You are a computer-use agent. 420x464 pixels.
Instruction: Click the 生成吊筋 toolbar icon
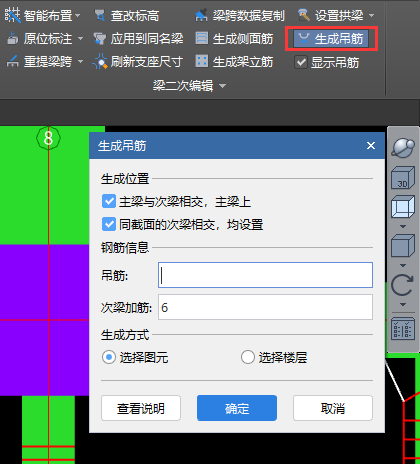tap(303, 39)
